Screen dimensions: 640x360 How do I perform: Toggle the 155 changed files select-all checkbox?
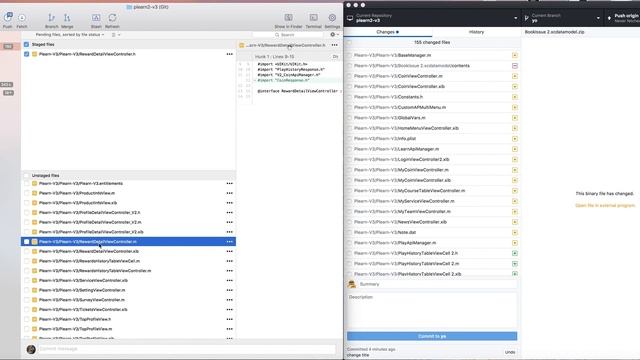click(x=349, y=42)
